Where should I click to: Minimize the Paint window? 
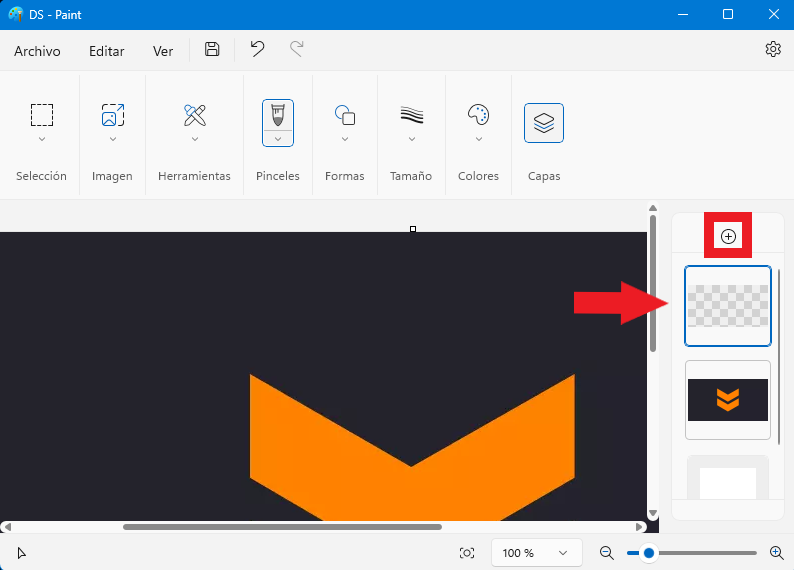(683, 14)
